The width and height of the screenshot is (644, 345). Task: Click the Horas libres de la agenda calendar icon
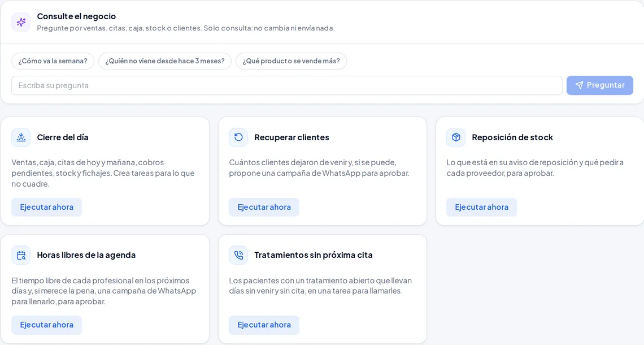click(21, 256)
